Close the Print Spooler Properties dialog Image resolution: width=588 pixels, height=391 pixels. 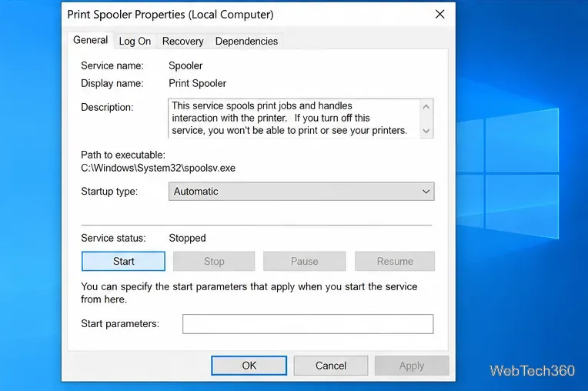439,15
